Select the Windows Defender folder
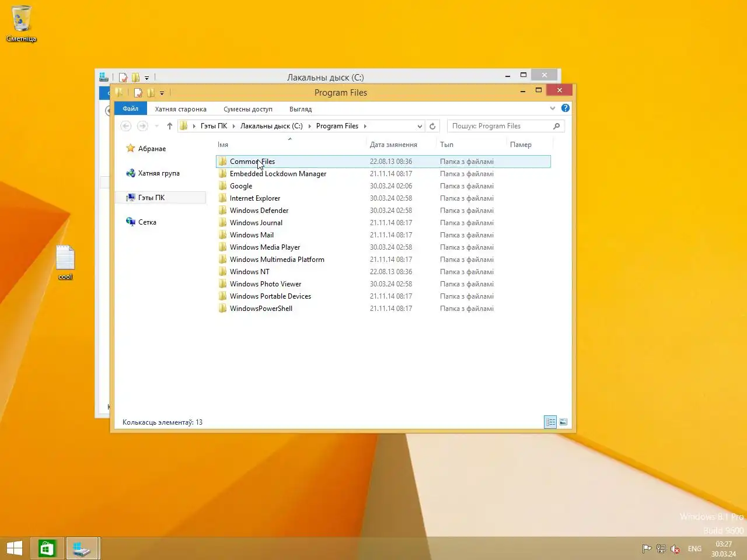Viewport: 747px width, 560px height. point(383,211)
